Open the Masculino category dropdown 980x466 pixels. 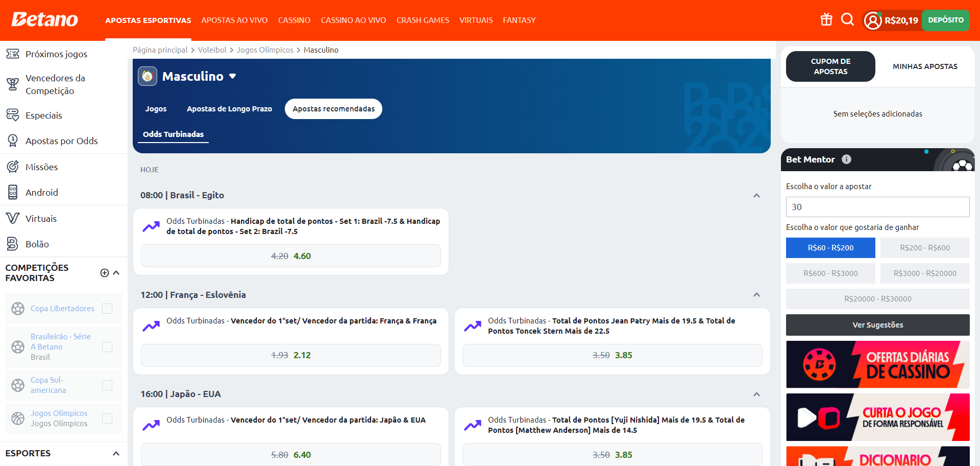pyautogui.click(x=233, y=76)
